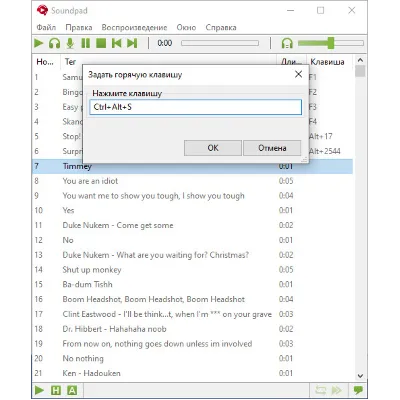
Task: Click the Клавиша column header
Action: tap(329, 62)
